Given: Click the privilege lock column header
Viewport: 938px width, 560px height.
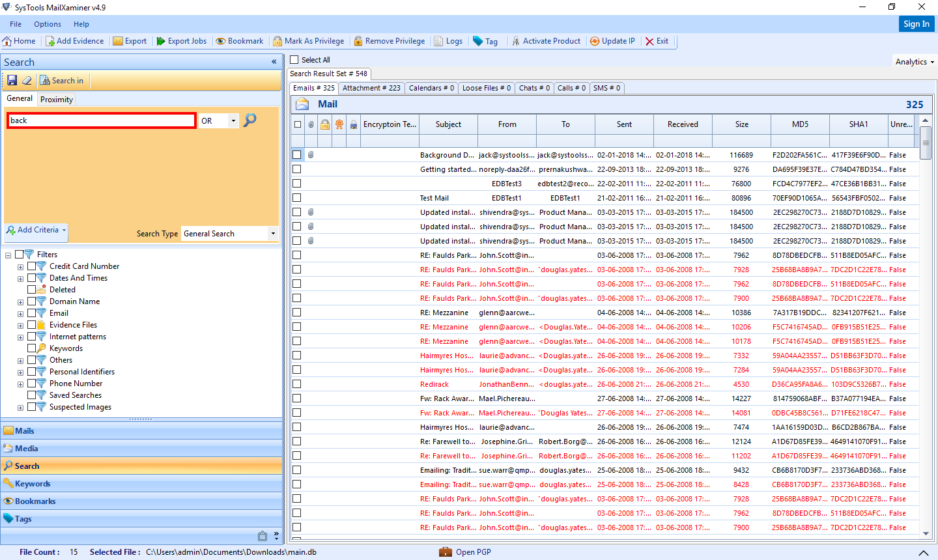Looking at the screenshot, I should pos(325,124).
